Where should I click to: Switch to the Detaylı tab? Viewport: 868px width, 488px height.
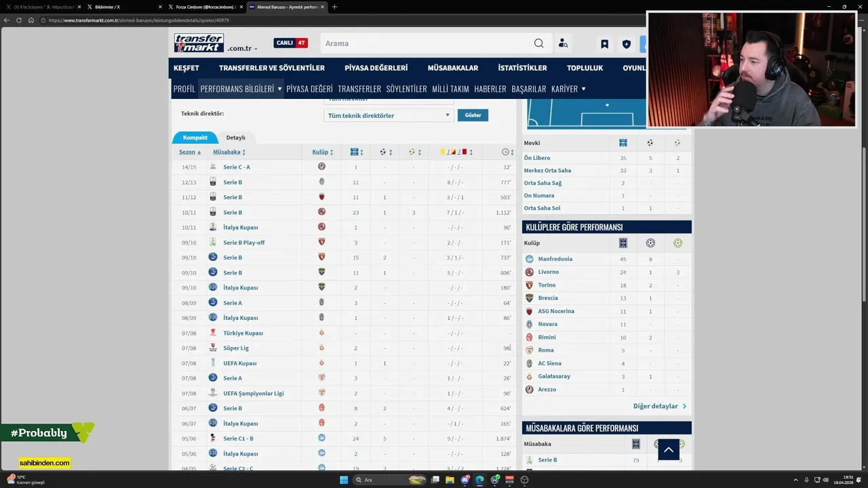(236, 138)
